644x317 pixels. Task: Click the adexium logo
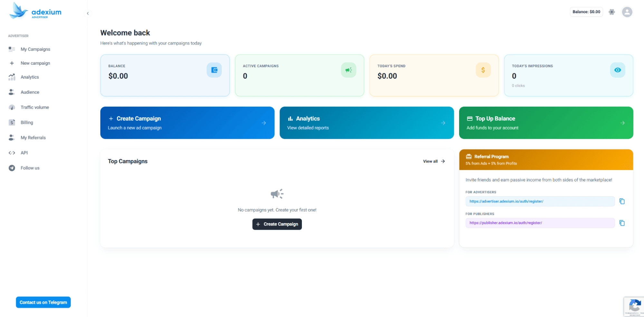click(35, 11)
